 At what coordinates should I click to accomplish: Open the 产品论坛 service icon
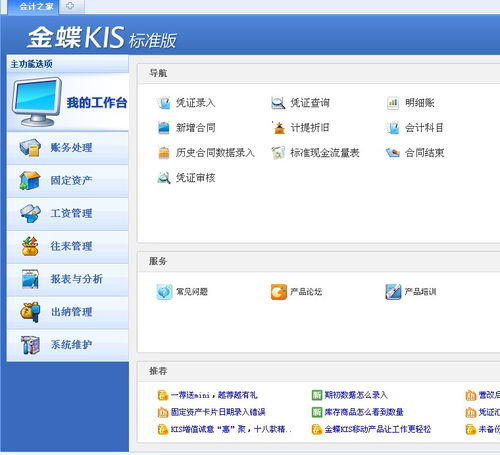pos(279,292)
